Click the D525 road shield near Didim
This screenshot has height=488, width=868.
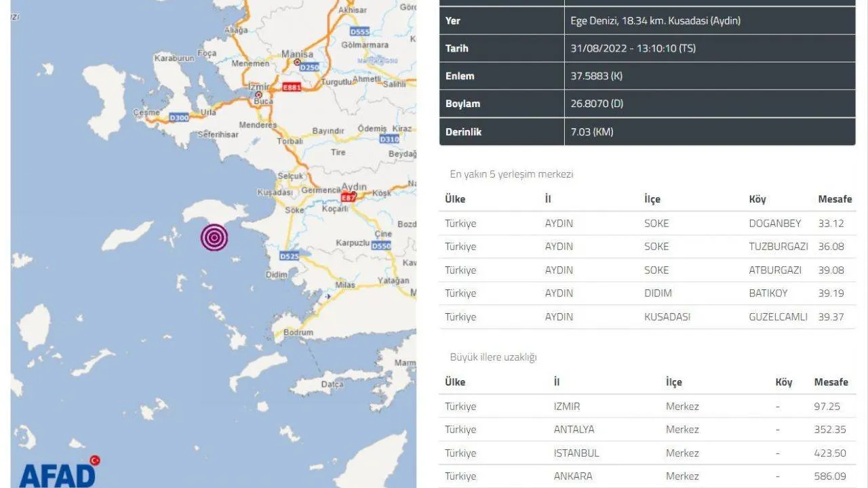[289, 256]
